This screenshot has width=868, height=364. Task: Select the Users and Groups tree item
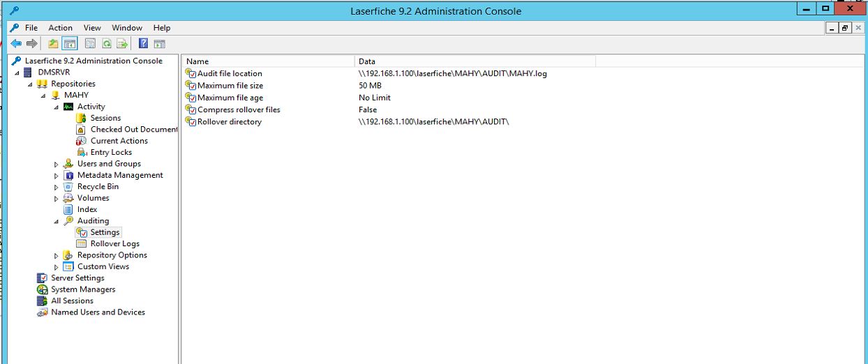[x=109, y=164]
